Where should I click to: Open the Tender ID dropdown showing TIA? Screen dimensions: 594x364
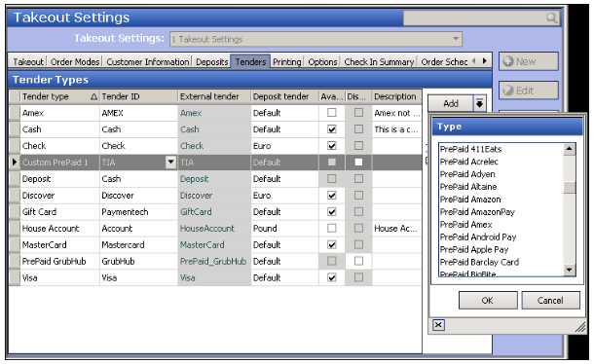tap(170, 163)
